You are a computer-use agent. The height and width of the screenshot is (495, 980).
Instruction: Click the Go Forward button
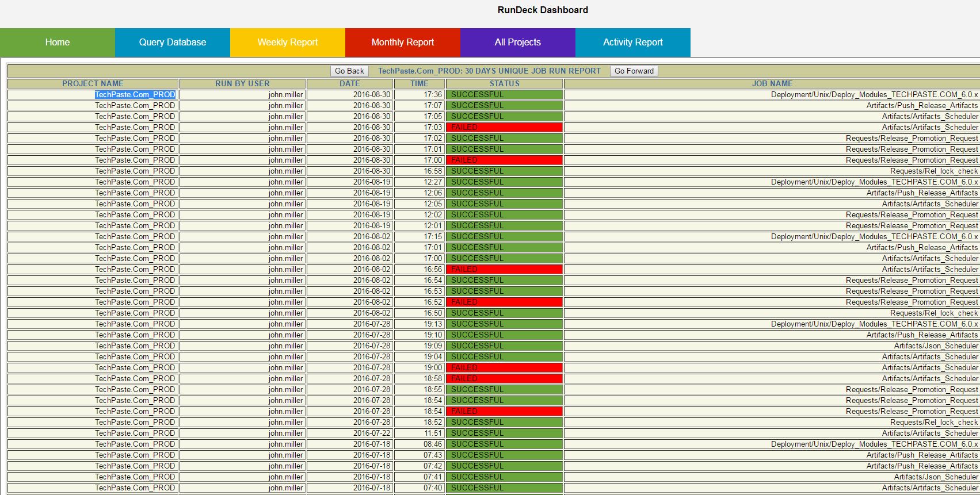[634, 71]
